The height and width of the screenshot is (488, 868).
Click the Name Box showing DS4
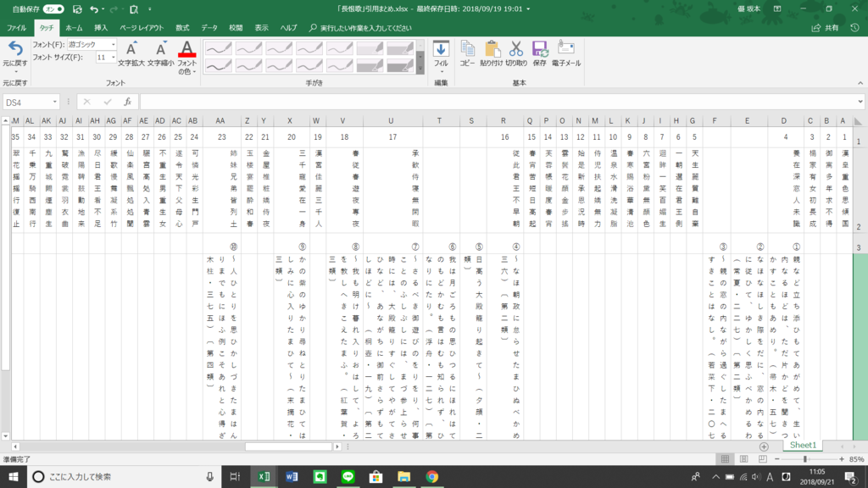pyautogui.click(x=28, y=103)
